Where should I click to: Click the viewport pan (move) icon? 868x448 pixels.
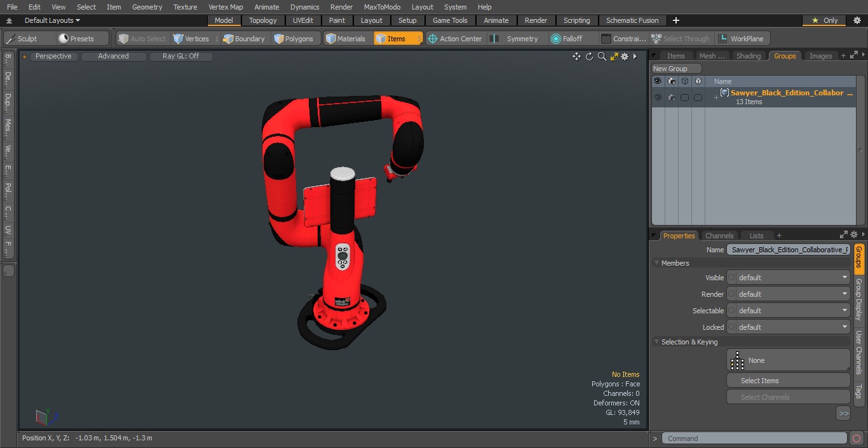[x=576, y=57]
